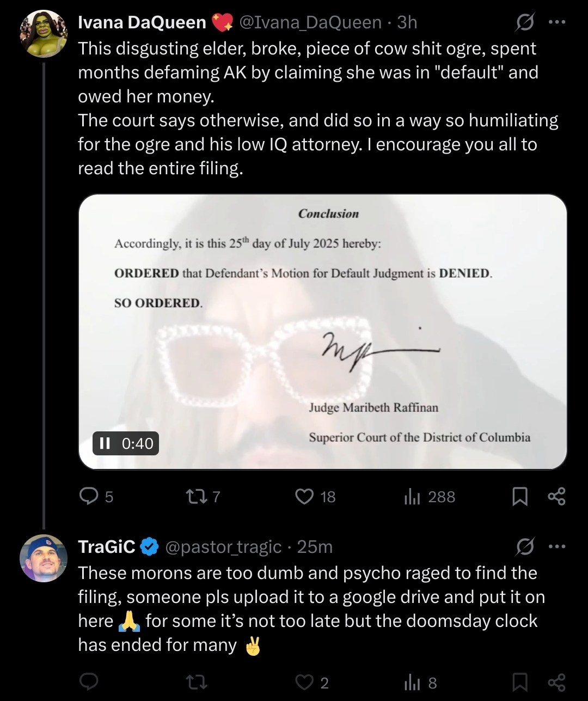This screenshot has height=701, width=588.
Task: Bookmark TraGiC's reply
Action: [x=520, y=682]
